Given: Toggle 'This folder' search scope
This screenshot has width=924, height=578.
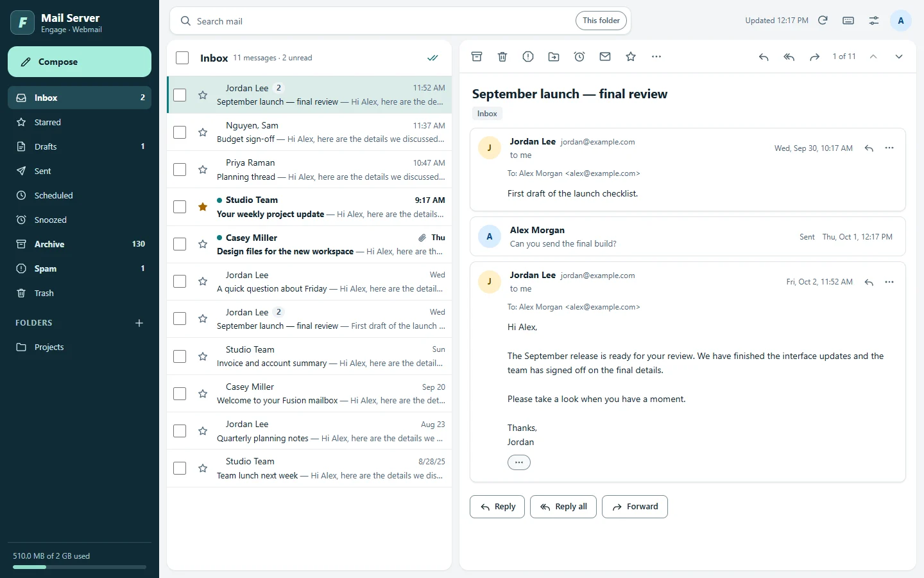Looking at the screenshot, I should point(601,21).
